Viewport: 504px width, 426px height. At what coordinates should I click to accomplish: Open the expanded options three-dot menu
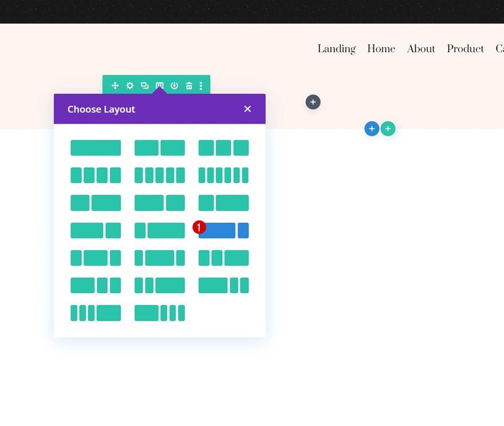point(201,85)
